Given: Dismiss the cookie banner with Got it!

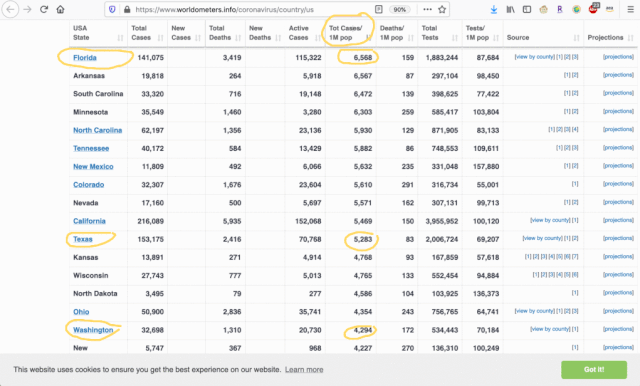Looking at the screenshot, I should 594,370.
